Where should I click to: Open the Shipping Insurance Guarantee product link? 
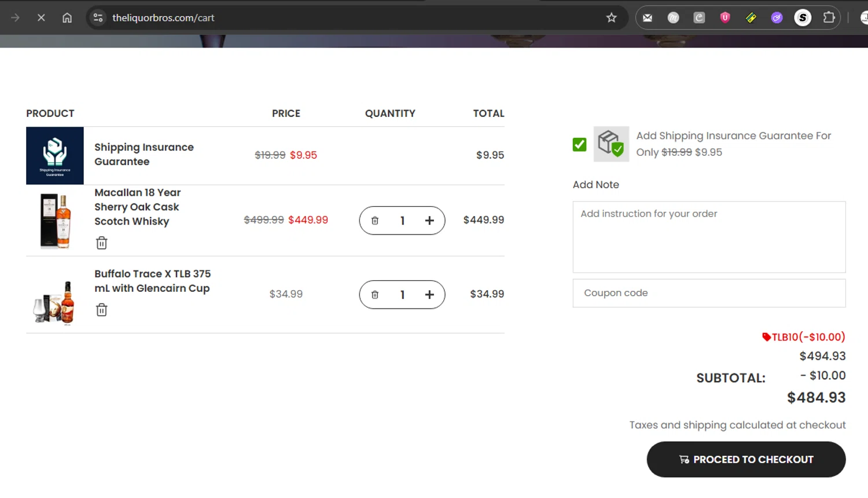(144, 154)
